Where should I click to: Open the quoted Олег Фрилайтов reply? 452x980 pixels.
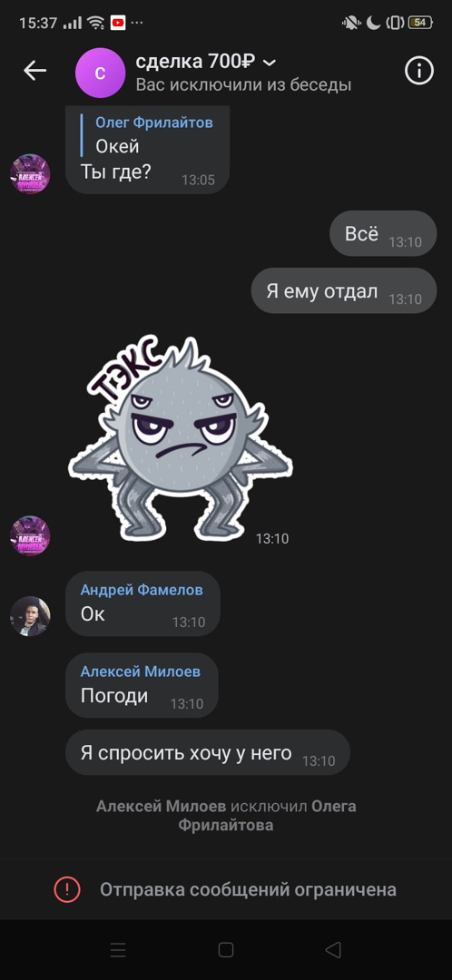pos(150,133)
